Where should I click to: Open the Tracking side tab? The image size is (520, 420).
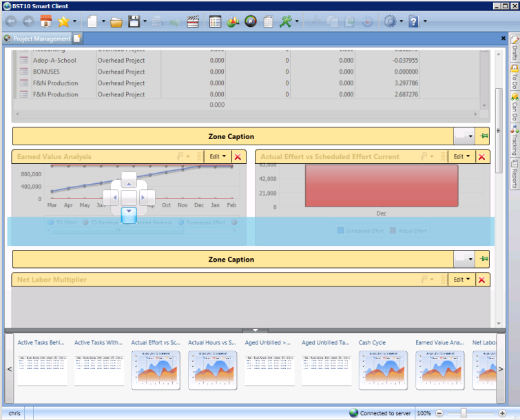[514, 139]
